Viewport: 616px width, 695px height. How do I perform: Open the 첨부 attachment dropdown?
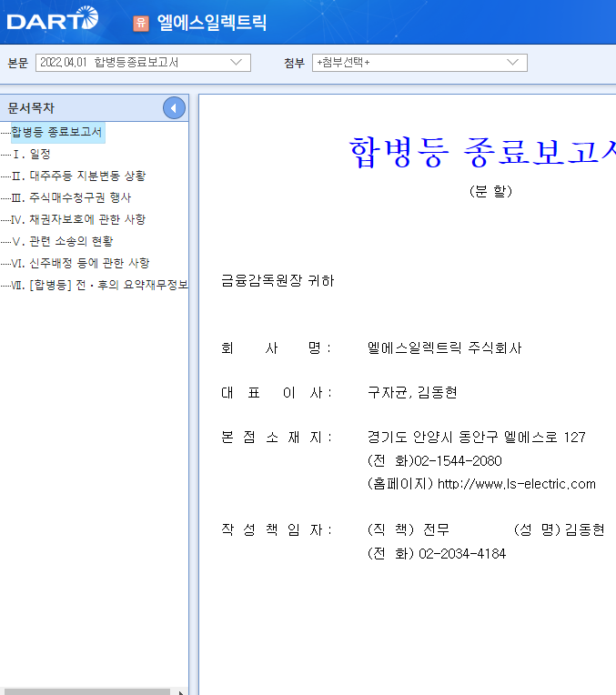click(419, 63)
